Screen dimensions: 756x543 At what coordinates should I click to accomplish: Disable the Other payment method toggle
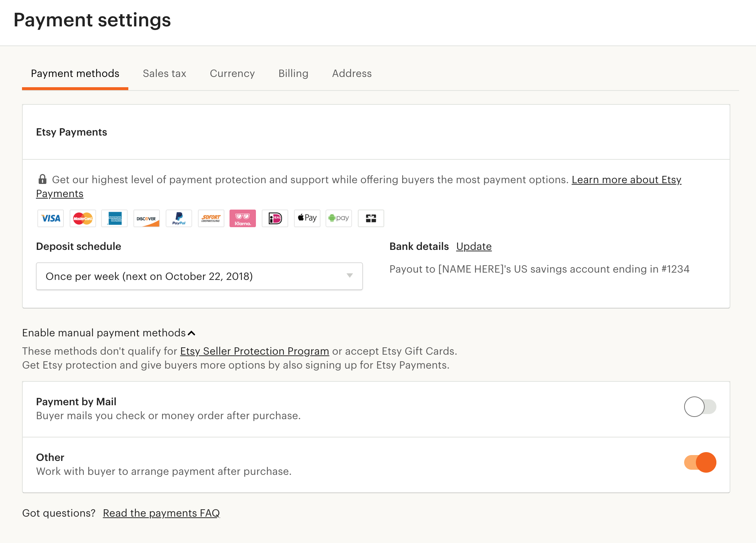pos(700,463)
